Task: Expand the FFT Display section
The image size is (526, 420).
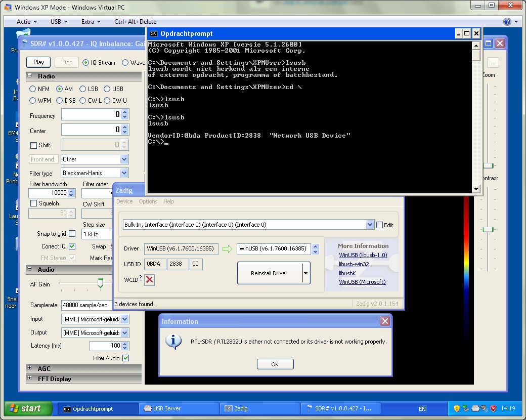Action: pyautogui.click(x=29, y=378)
